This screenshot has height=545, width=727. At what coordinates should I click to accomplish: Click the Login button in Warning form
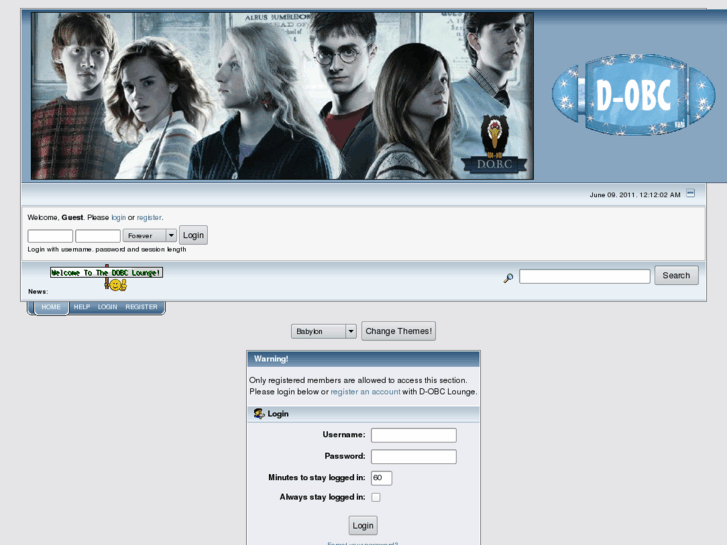pyautogui.click(x=363, y=526)
